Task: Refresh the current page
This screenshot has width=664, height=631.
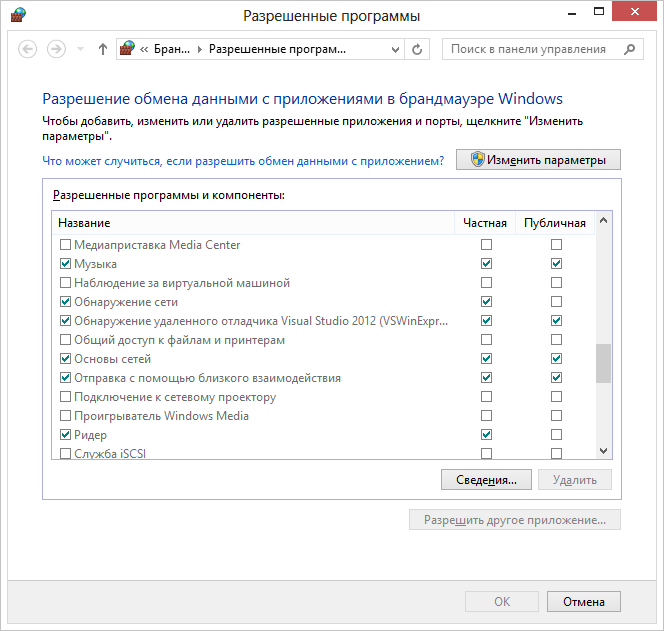Action: 417,50
